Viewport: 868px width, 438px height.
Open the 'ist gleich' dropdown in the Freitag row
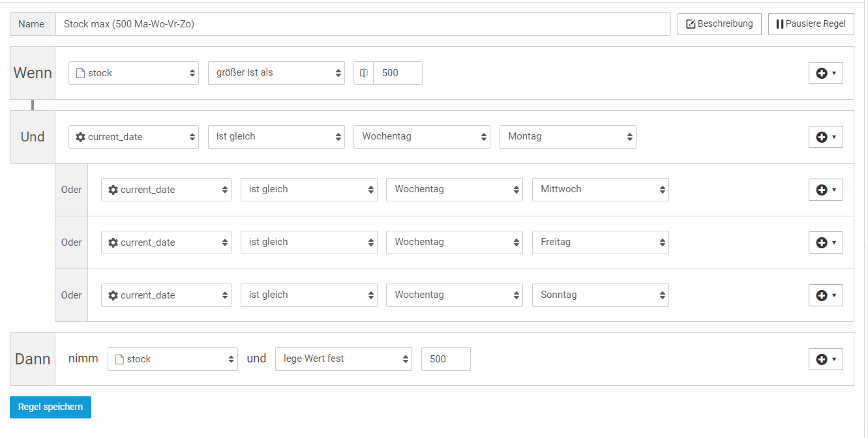click(x=309, y=242)
